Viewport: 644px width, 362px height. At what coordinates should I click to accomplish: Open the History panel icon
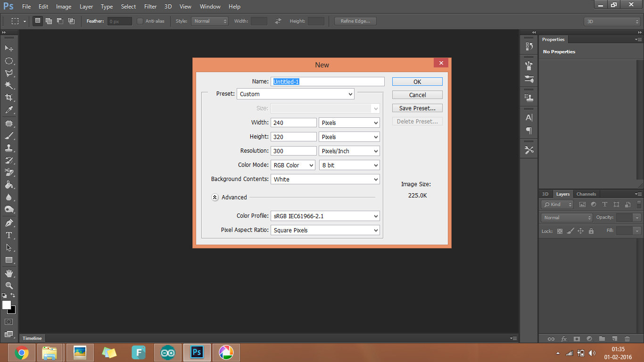point(529,46)
